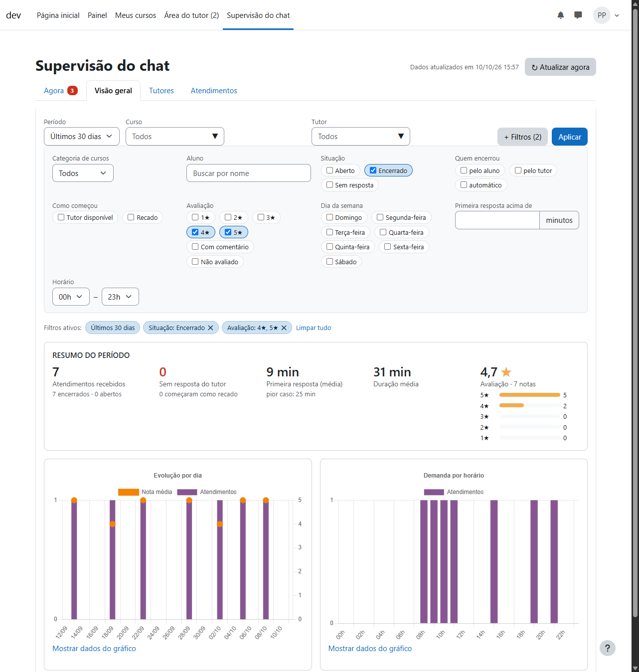639x672 pixels.
Task: Show chart data under Demanda por horário
Action: point(370,649)
